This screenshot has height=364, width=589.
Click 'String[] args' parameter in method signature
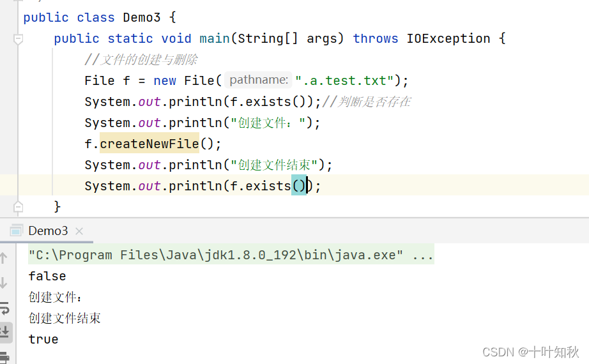287,39
